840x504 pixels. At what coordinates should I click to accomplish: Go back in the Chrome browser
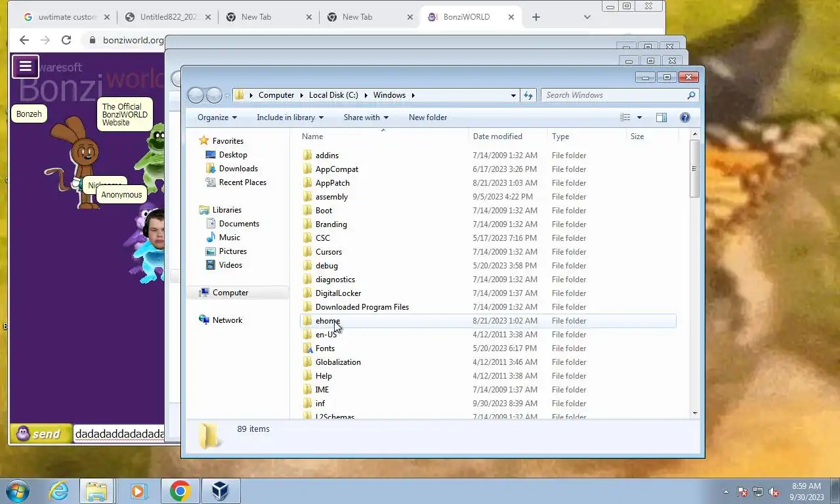(x=24, y=40)
